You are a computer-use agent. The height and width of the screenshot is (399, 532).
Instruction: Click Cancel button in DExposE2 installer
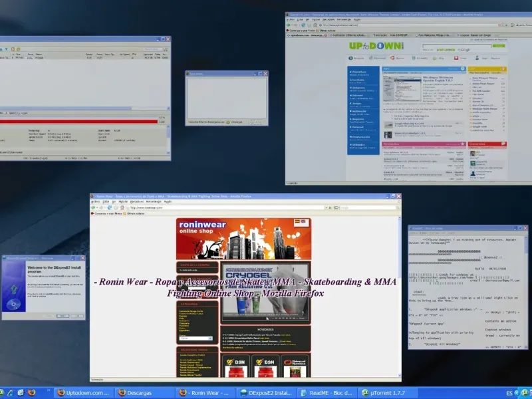pos(77,316)
